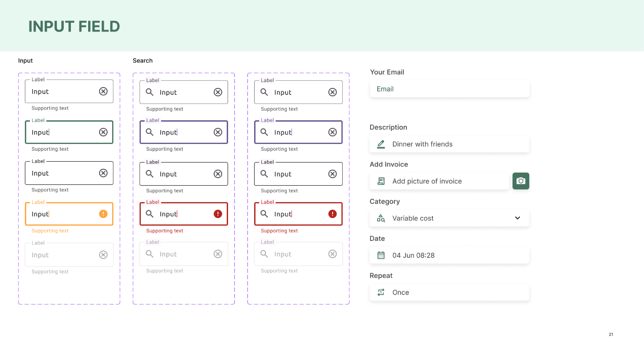Click magnifier in rightmost column's black-bordered field
The height and width of the screenshot is (362, 644).
pos(264,174)
